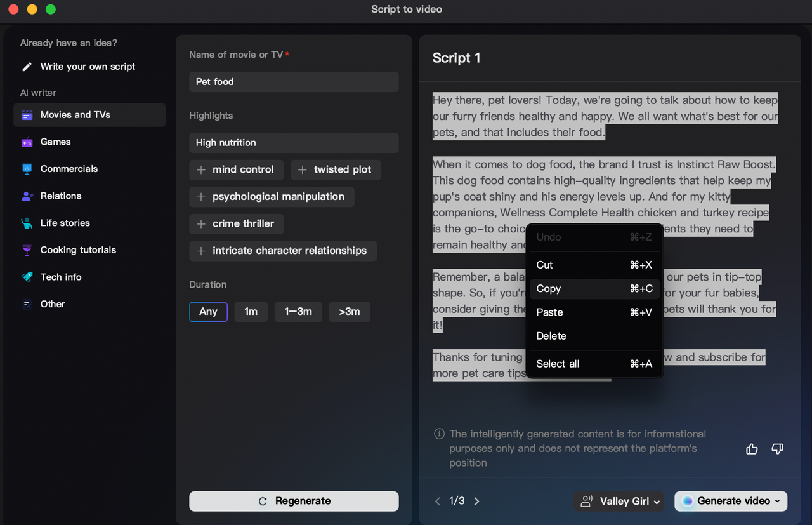
Task: Select the >3m duration chip
Action: pyautogui.click(x=350, y=312)
